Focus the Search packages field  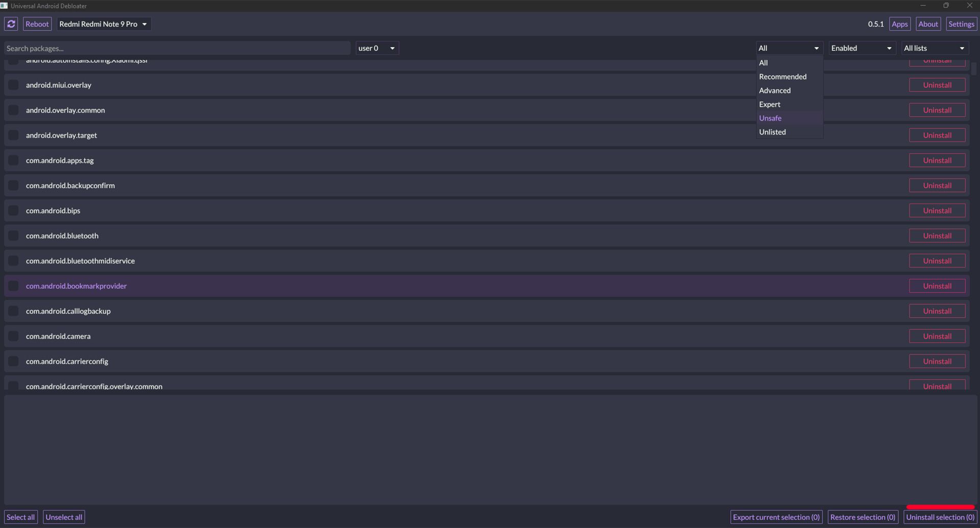click(177, 48)
